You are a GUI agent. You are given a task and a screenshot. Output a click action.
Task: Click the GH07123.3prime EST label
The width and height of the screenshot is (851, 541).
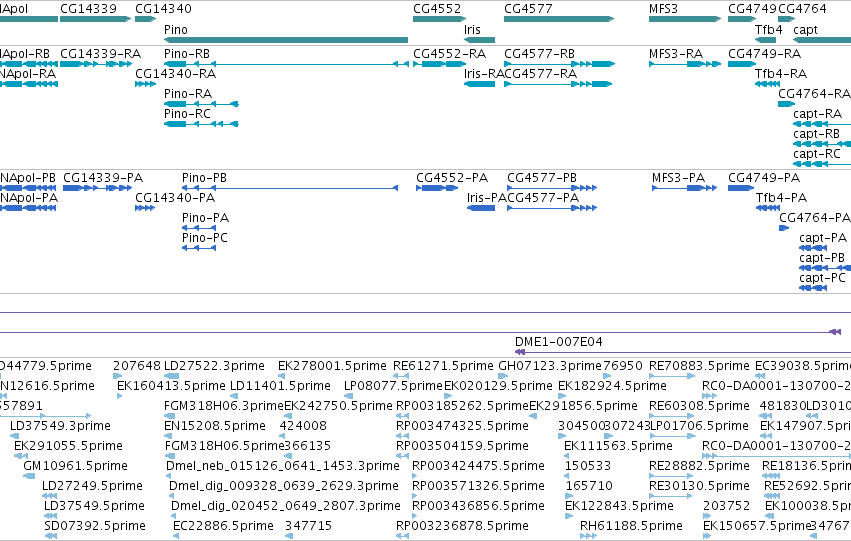[x=550, y=366]
